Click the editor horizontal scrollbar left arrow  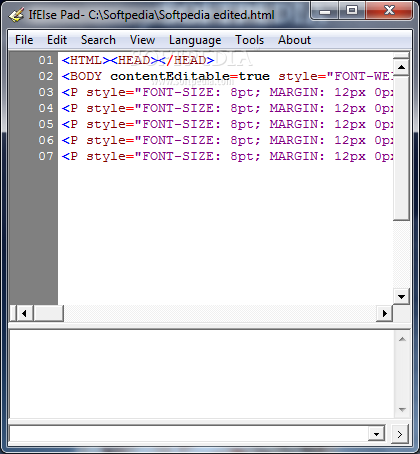pyautogui.click(x=24, y=313)
